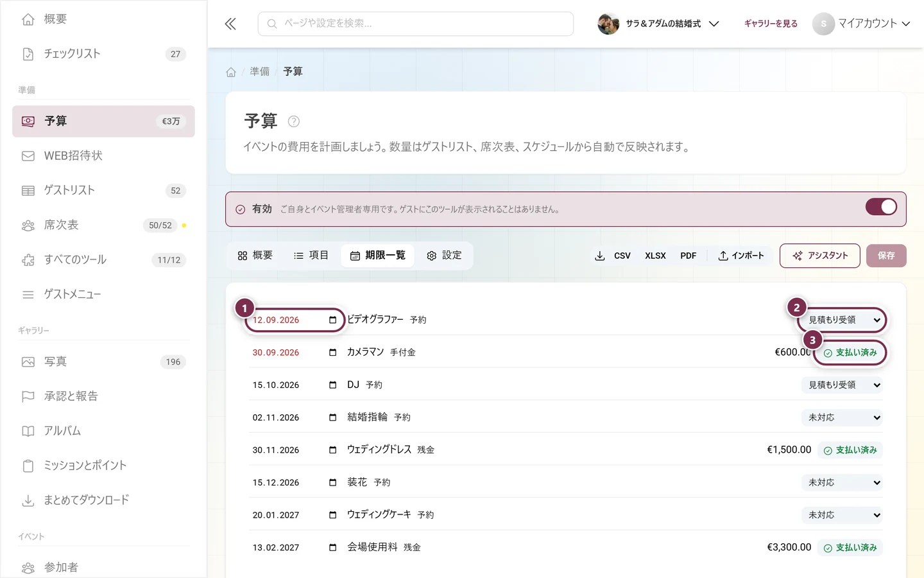Image resolution: width=924 pixels, height=578 pixels.
Task: Edit the 30.09.2026 date field
Action: (x=295, y=353)
